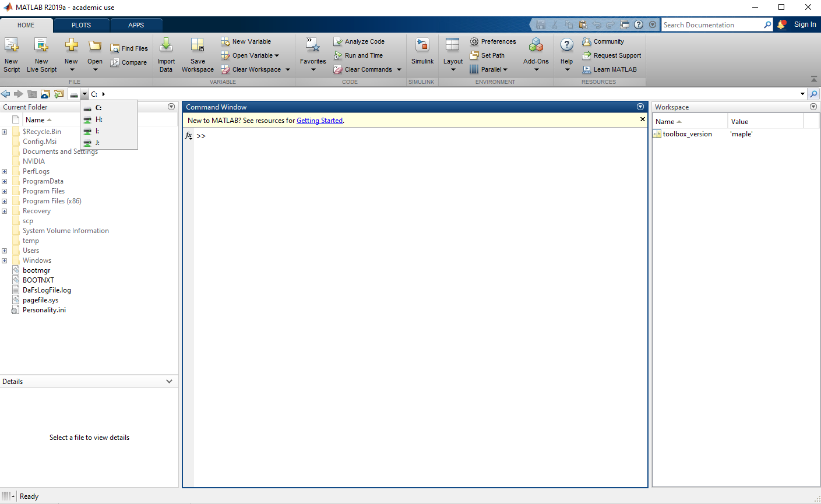This screenshot has height=504, width=821.
Task: Close the Getting Started banner
Action: click(x=643, y=119)
